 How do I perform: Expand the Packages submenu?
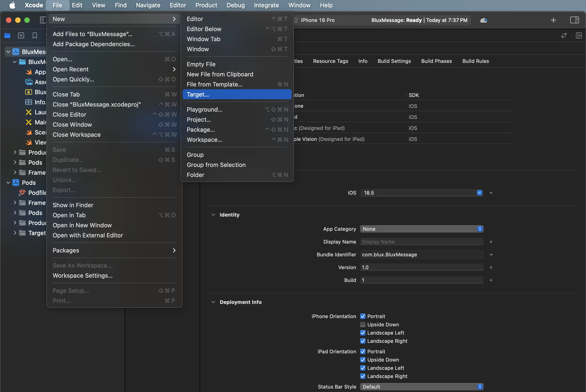coord(114,250)
